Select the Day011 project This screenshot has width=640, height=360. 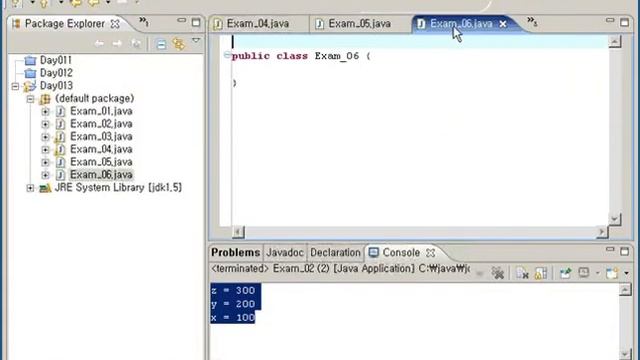56,60
